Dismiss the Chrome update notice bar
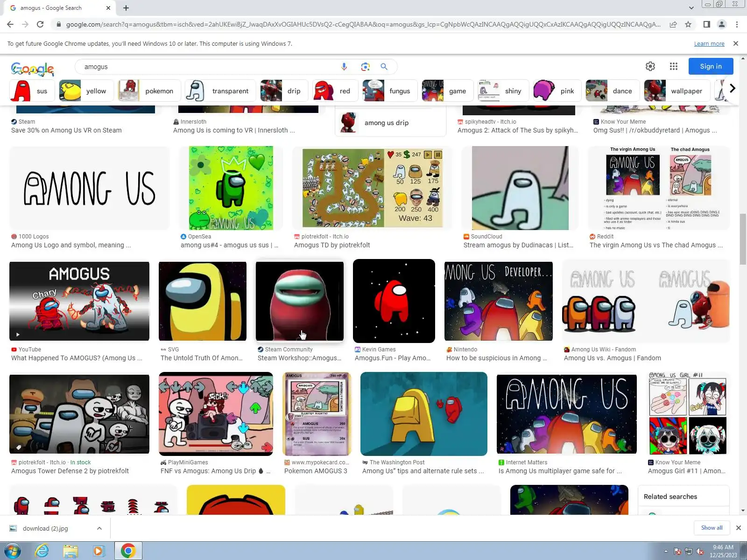This screenshot has height=560, width=747. coord(736,43)
